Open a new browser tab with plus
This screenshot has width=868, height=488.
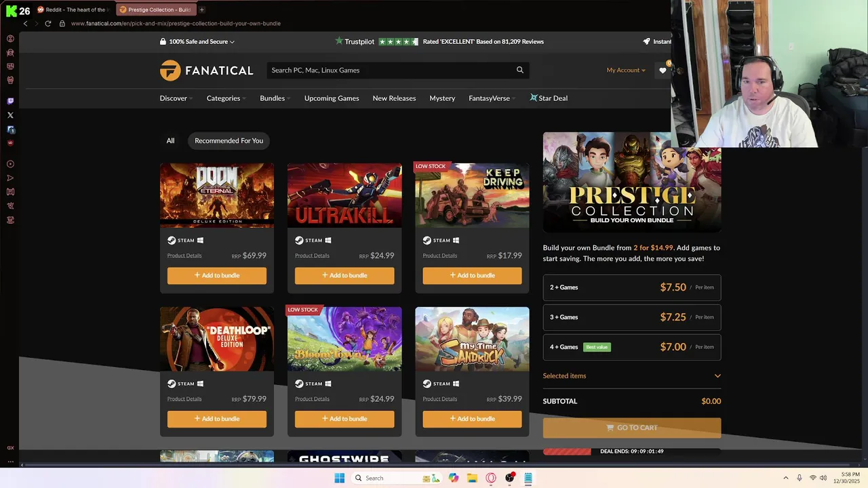point(201,9)
